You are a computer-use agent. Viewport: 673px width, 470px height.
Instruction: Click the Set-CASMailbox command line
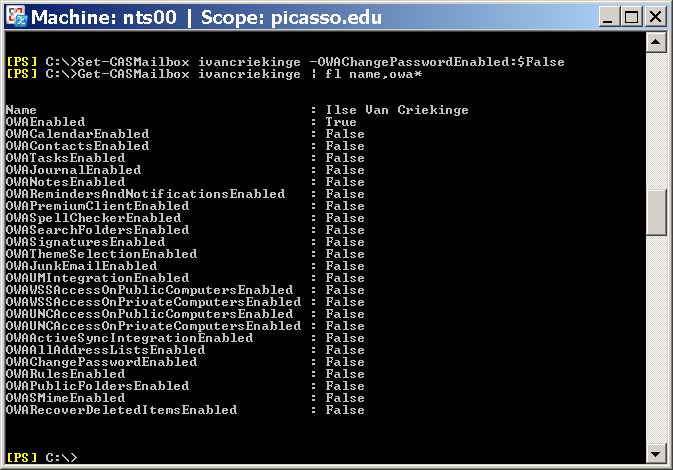[x=285, y=62]
